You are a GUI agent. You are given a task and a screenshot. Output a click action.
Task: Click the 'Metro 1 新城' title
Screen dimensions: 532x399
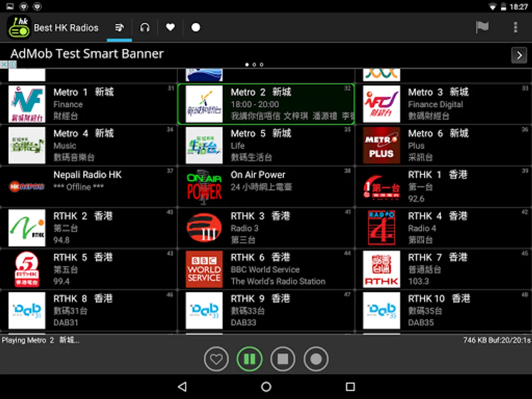pos(84,92)
